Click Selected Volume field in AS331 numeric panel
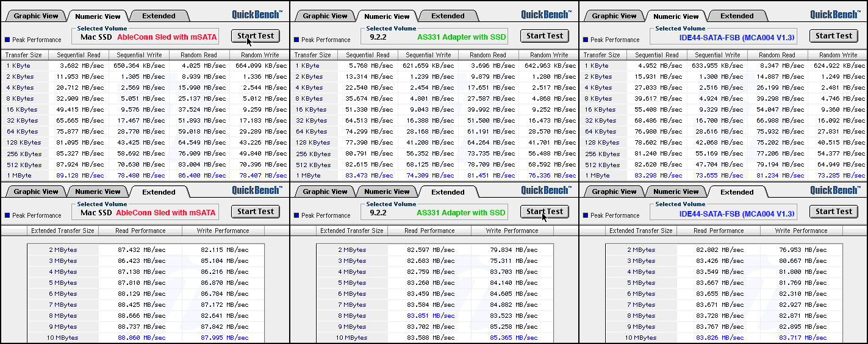 click(434, 37)
